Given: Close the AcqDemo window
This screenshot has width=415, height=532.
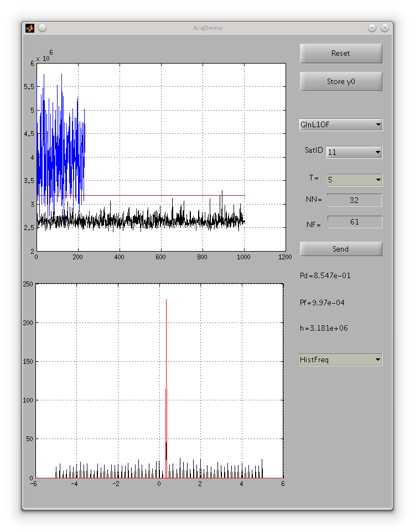Looking at the screenshot, I should coord(385,28).
